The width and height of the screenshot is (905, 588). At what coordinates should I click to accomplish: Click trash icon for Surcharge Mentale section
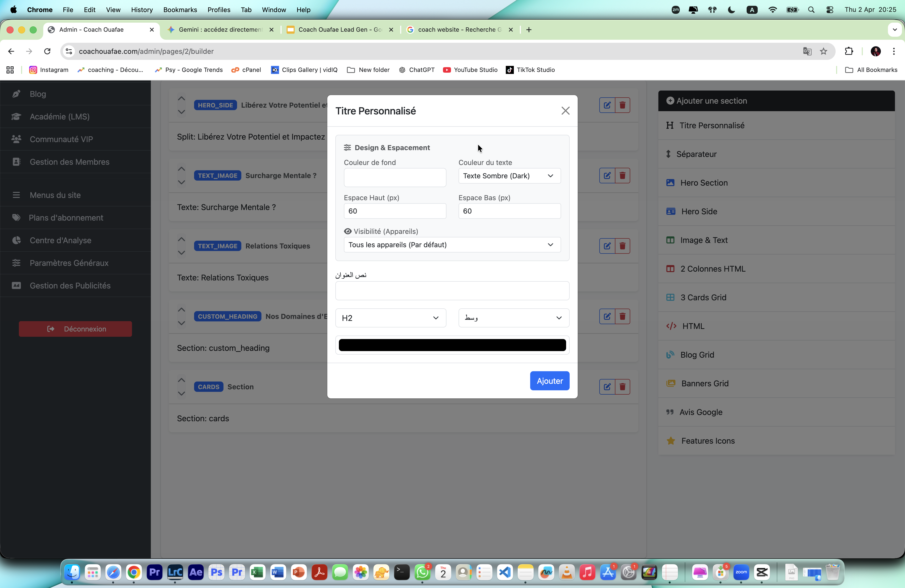pos(622,175)
